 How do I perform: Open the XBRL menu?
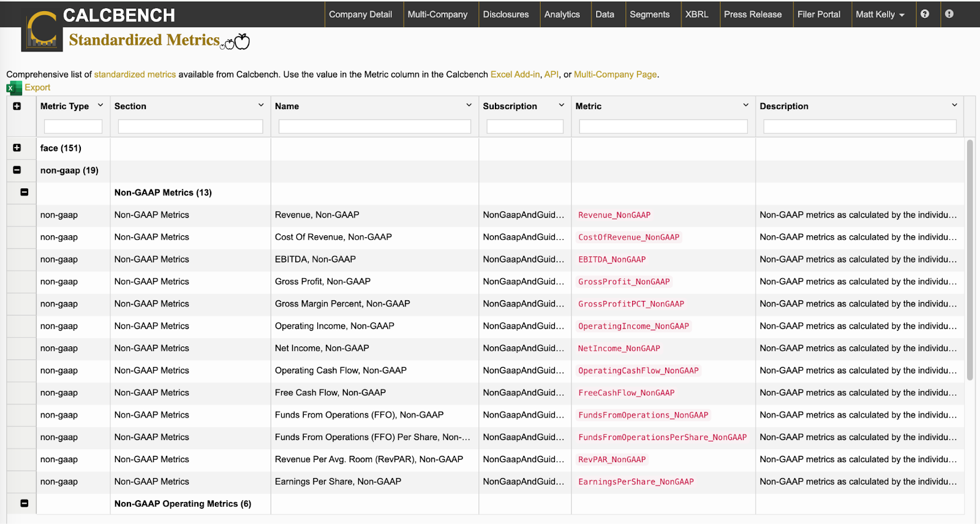coord(696,14)
